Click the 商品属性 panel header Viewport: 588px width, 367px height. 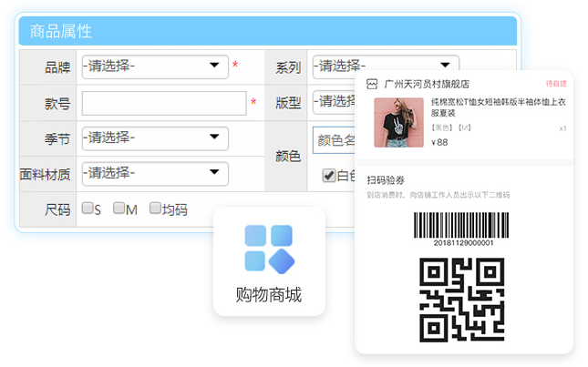(x=268, y=31)
